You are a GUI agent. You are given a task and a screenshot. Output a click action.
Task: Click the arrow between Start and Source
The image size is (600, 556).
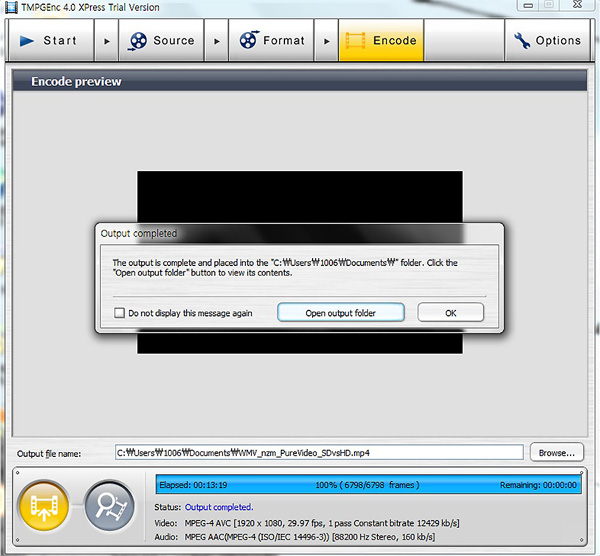pyautogui.click(x=106, y=41)
